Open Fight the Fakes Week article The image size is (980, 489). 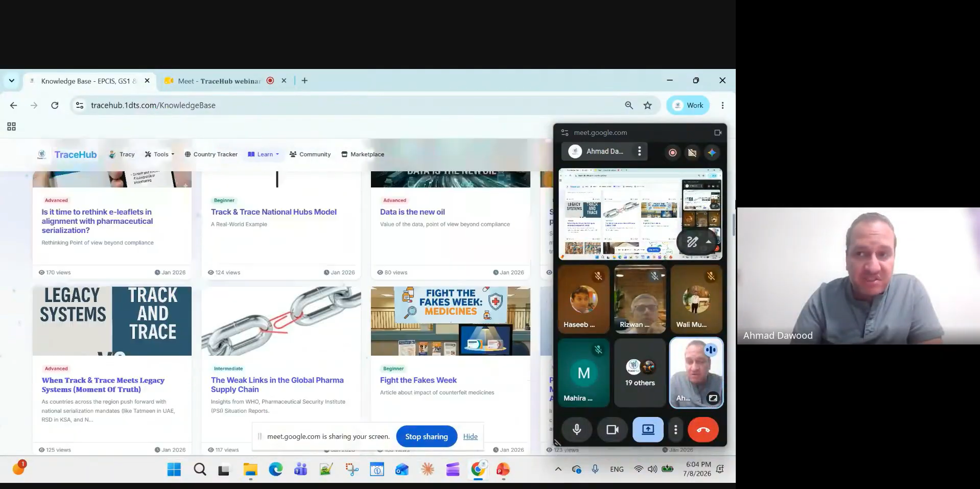[418, 380]
